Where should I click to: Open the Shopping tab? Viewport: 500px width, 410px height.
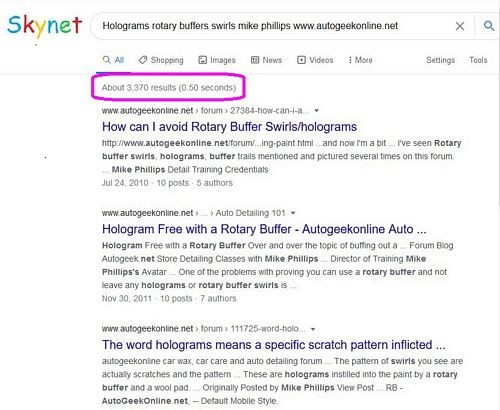pos(161,60)
